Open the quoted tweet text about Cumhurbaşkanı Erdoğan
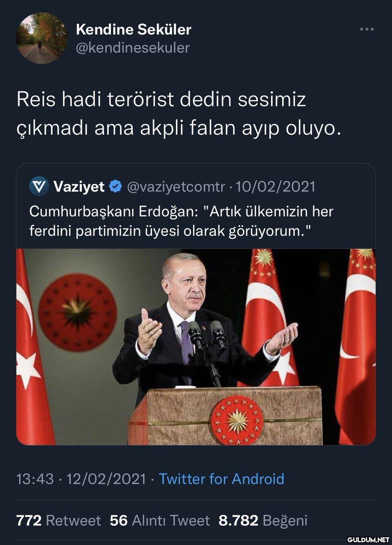This screenshot has width=392, height=545. 182,221
